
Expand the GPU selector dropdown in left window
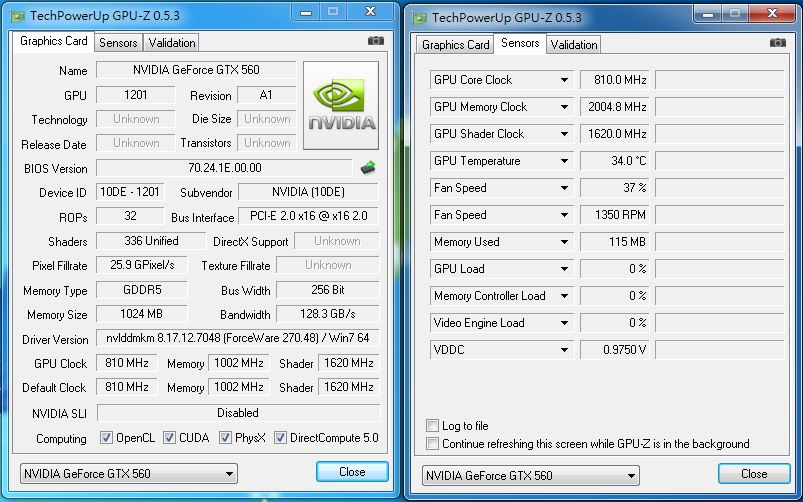(230, 473)
